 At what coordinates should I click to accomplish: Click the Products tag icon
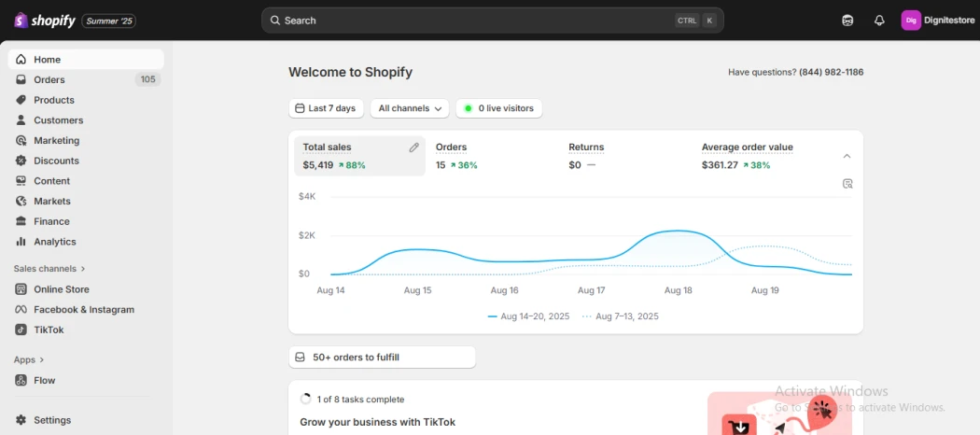(x=21, y=100)
